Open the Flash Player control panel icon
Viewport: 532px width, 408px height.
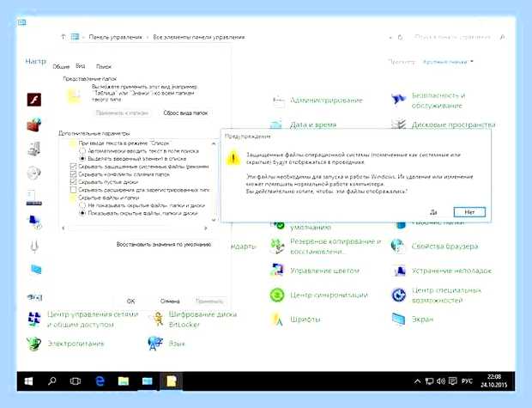34,100
